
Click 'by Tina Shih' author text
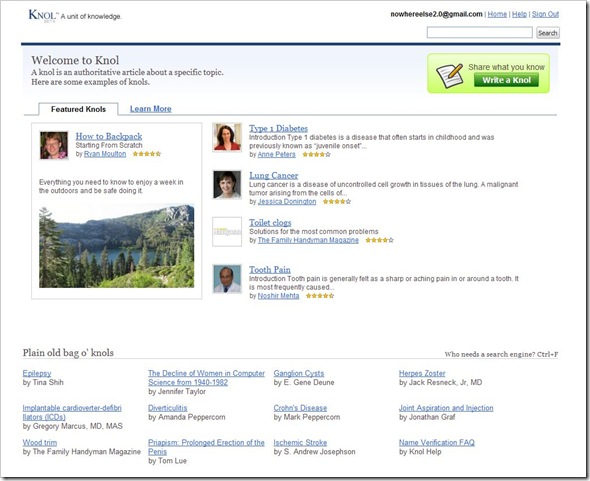[43, 382]
